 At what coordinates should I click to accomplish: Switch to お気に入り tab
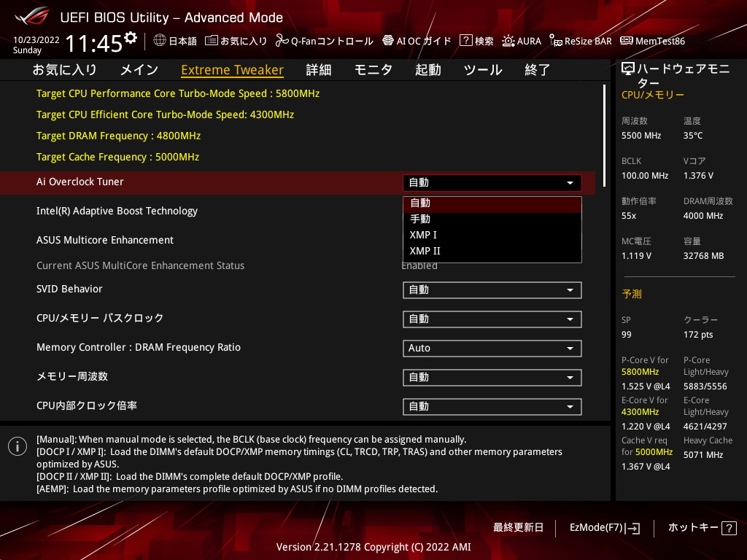coord(64,70)
